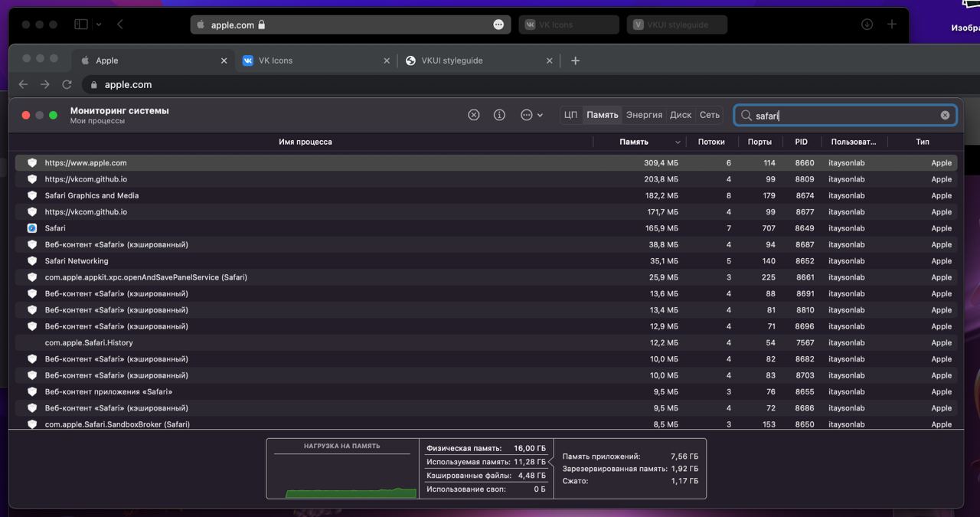Toggle sort order via the Память column chevron

tap(678, 142)
